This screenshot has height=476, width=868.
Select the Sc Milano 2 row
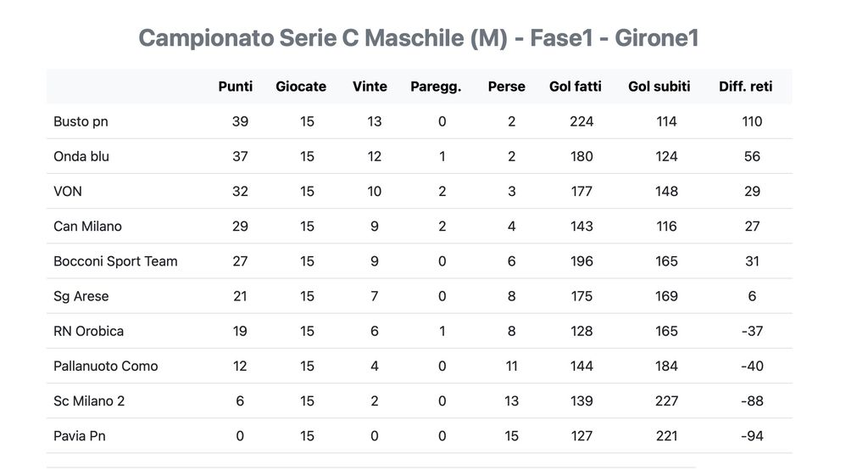click(89, 400)
